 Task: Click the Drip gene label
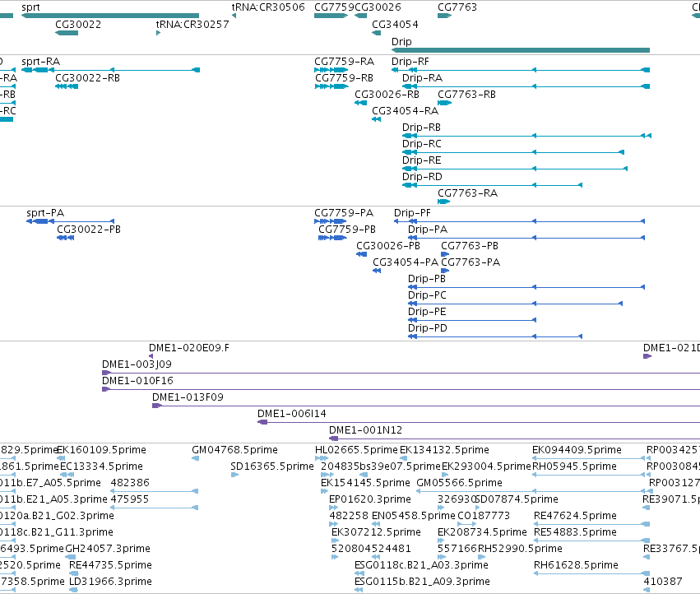pos(401,41)
